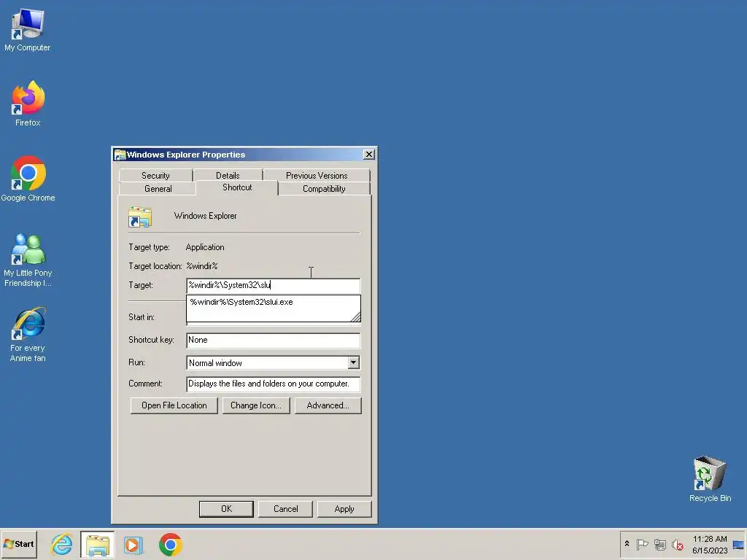Viewport: 747px width, 560px height.
Task: Apply the shortcut changes
Action: [344, 509]
